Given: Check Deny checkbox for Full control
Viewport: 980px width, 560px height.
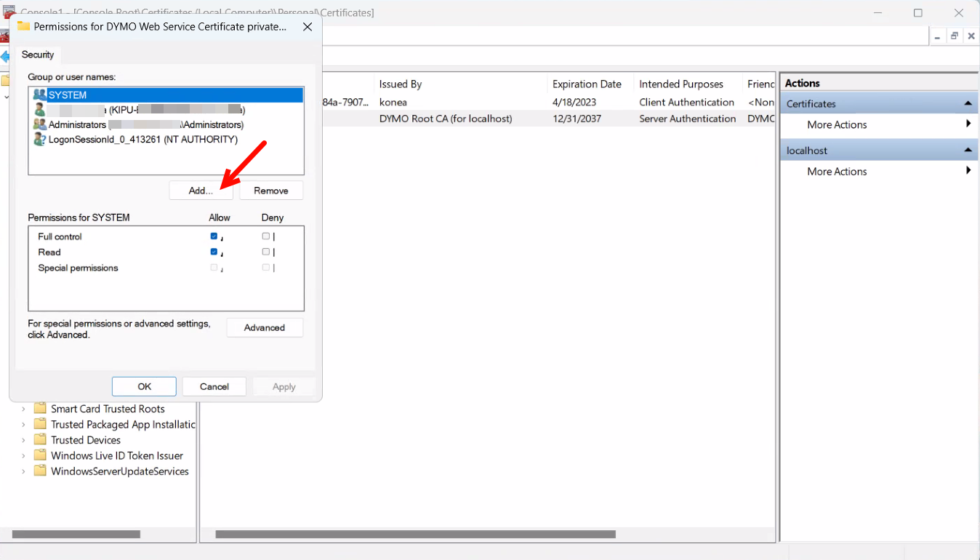Looking at the screenshot, I should 266,236.
